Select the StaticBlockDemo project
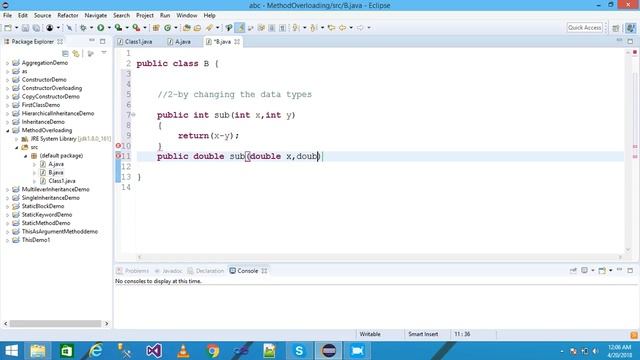Viewport: 640px width, 360px height. point(42,206)
